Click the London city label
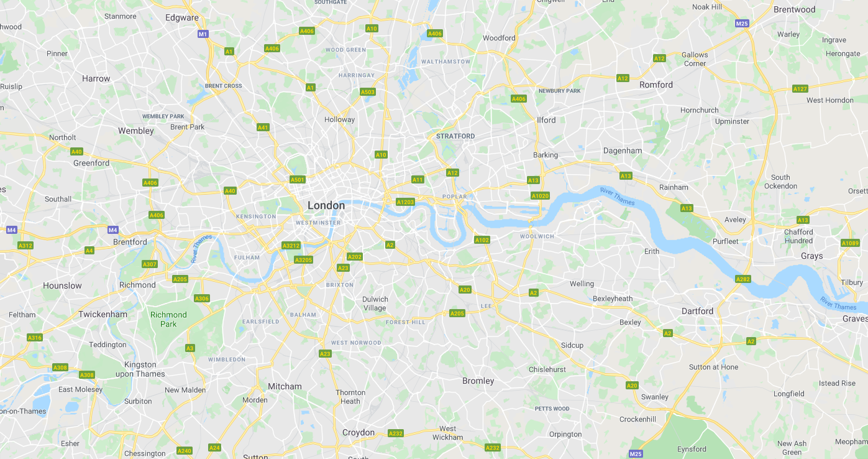The height and width of the screenshot is (459, 868). click(326, 206)
